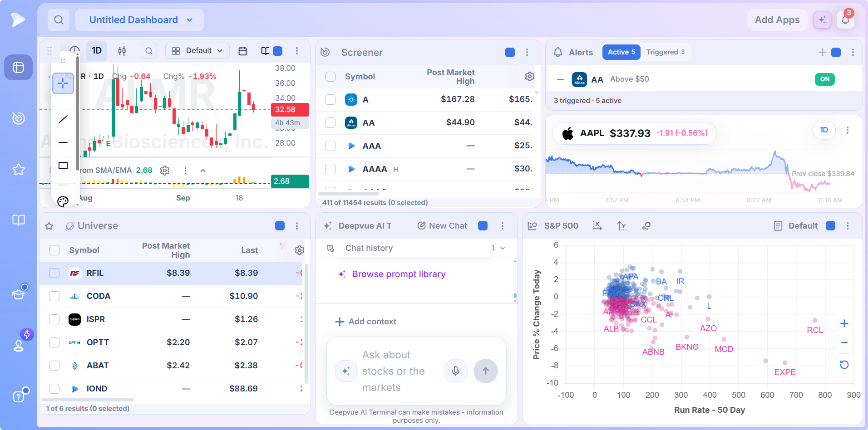
Task: Select the rectangle drawing tool
Action: 63,166
